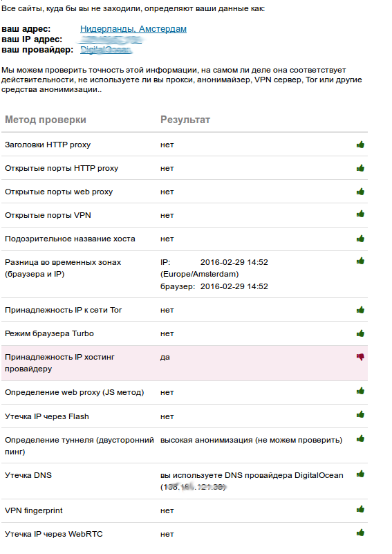Image resolution: width=392 pixels, height=554 pixels.
Task: Click thumbs-up icon for Подозрительное название хоста
Action: 360,239
